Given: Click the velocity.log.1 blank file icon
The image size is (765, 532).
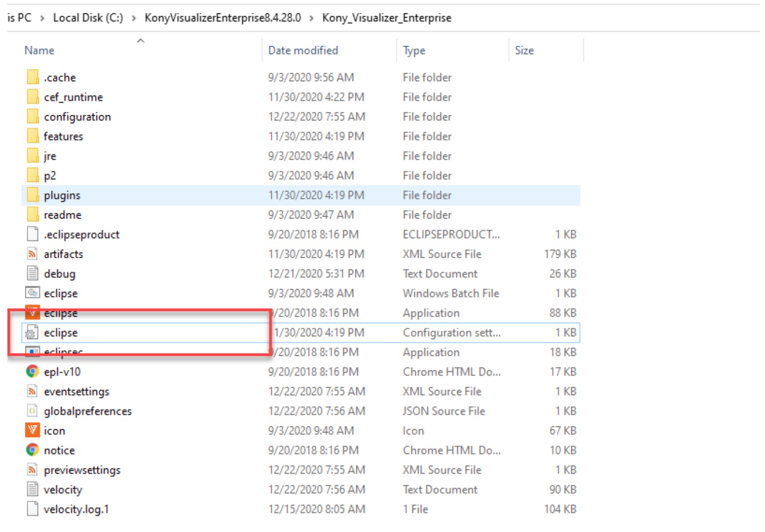Looking at the screenshot, I should pyautogui.click(x=32, y=508).
